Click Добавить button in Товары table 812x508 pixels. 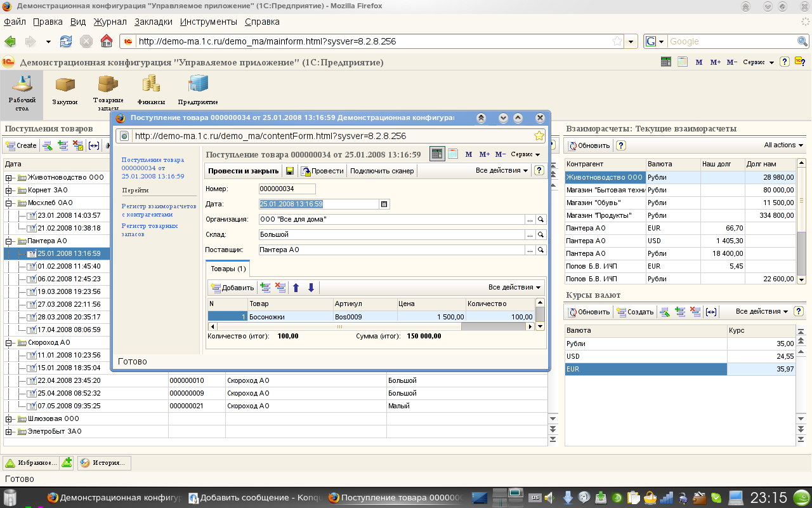tap(232, 288)
